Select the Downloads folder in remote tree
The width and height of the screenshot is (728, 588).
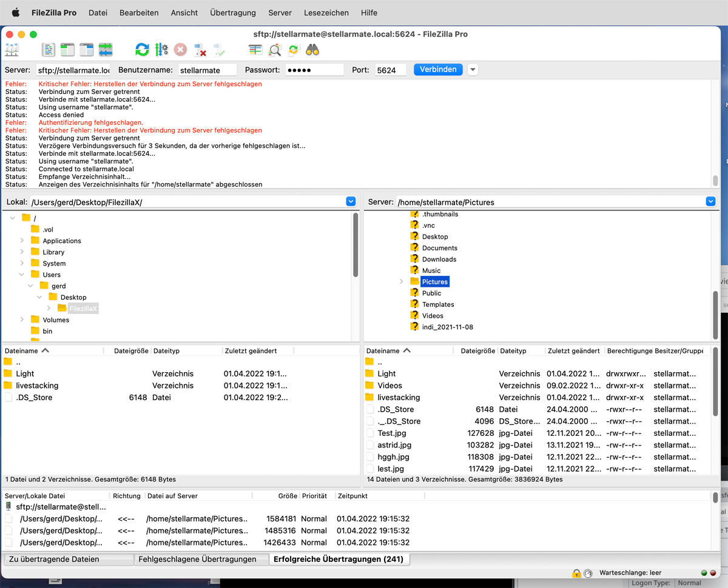[x=439, y=259]
